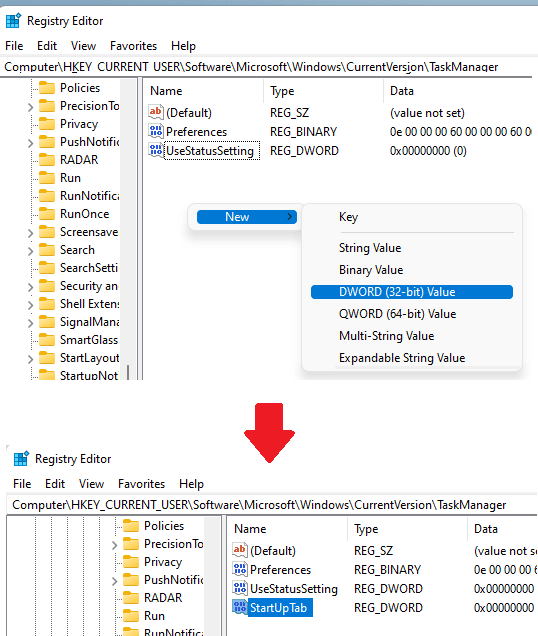The height and width of the screenshot is (636, 538).
Task: Expand the PushNotific key in the upper tree
Action: click(x=30, y=143)
